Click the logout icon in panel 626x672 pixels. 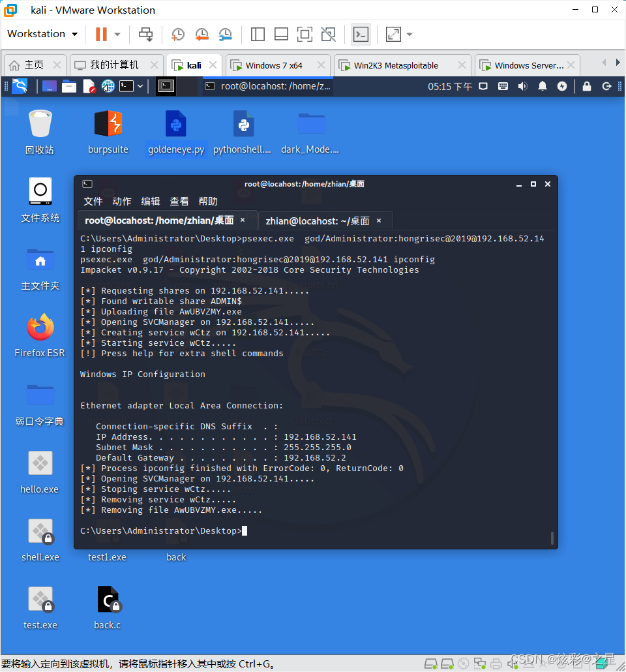pyautogui.click(x=606, y=87)
